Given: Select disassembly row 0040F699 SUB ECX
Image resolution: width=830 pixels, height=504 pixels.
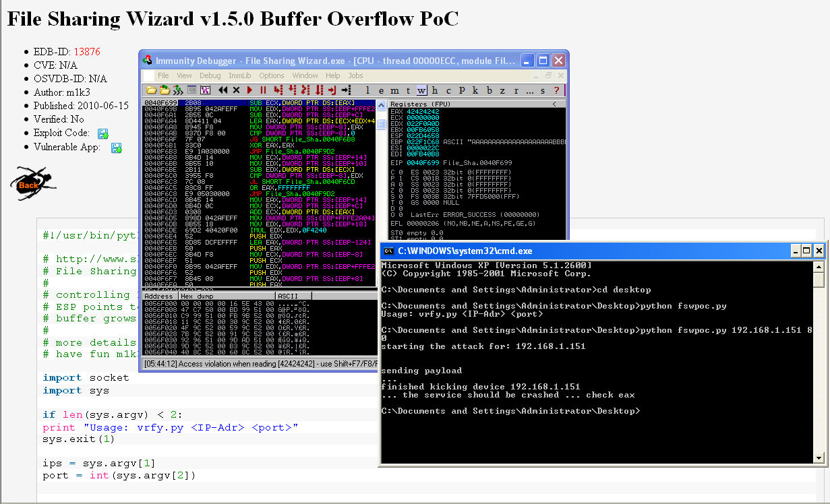Looking at the screenshot, I should [259, 103].
